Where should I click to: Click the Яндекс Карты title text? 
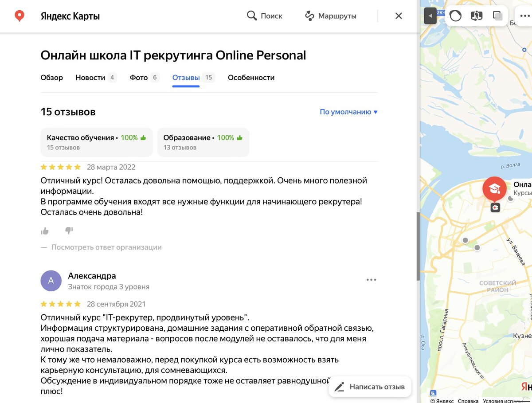[70, 16]
